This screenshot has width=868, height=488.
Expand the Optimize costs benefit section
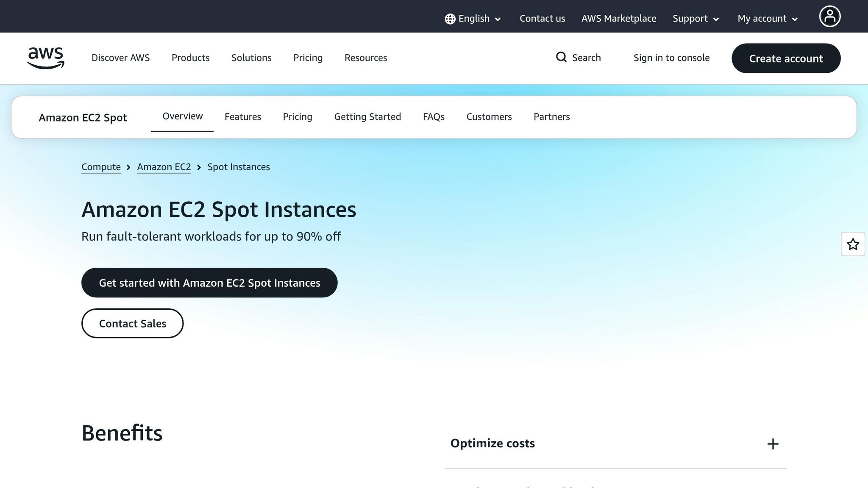tap(492, 443)
